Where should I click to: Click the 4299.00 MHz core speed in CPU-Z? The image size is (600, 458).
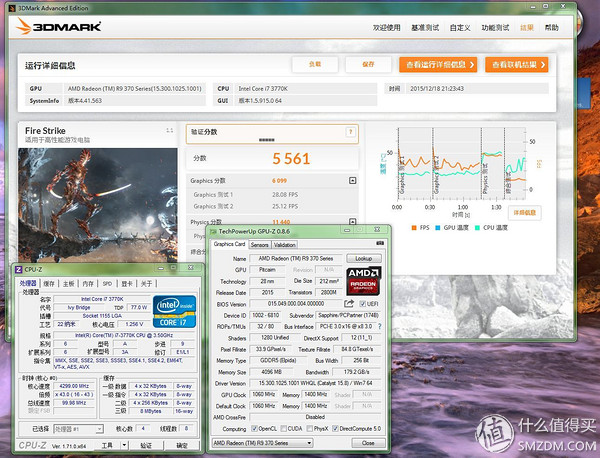coord(74,386)
